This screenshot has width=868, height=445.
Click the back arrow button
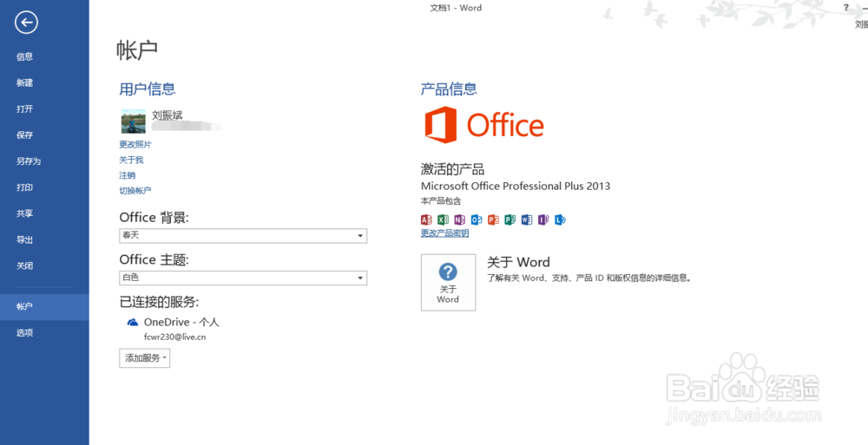pyautogui.click(x=26, y=23)
